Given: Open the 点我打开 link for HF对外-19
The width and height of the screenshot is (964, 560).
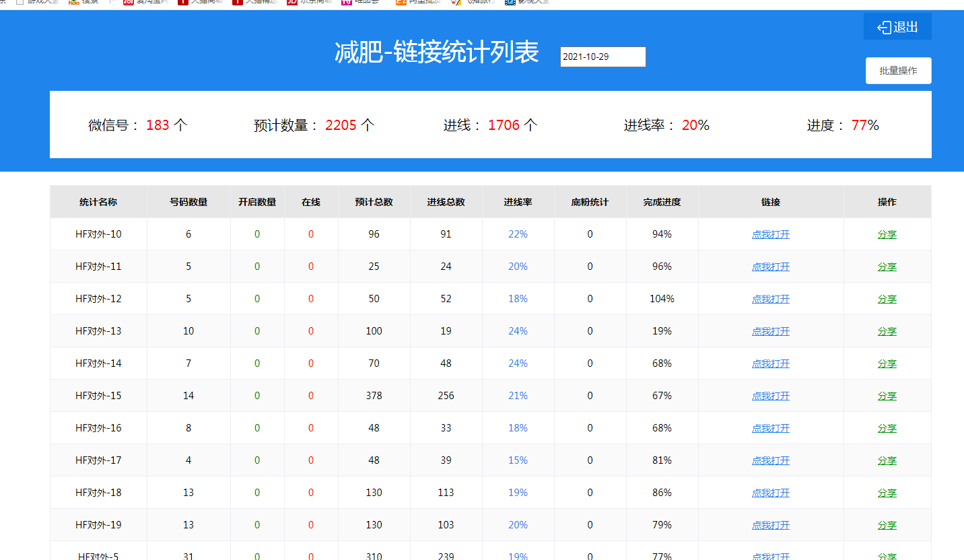Looking at the screenshot, I should (771, 525).
